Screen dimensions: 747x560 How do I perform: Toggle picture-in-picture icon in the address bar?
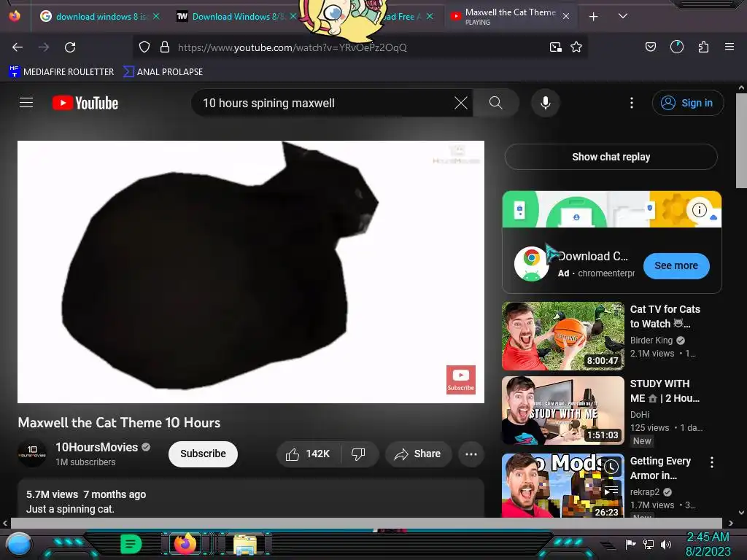(x=555, y=47)
